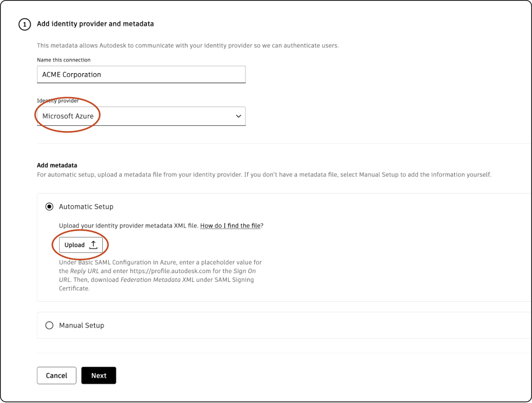Click the "Add metadata" section heading

(57, 166)
